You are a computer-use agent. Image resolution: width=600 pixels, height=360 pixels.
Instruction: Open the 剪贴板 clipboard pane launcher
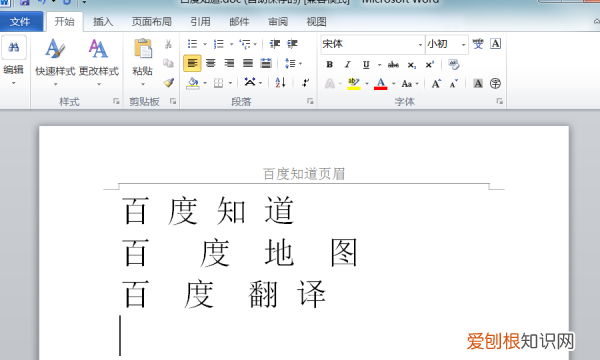pos(173,101)
